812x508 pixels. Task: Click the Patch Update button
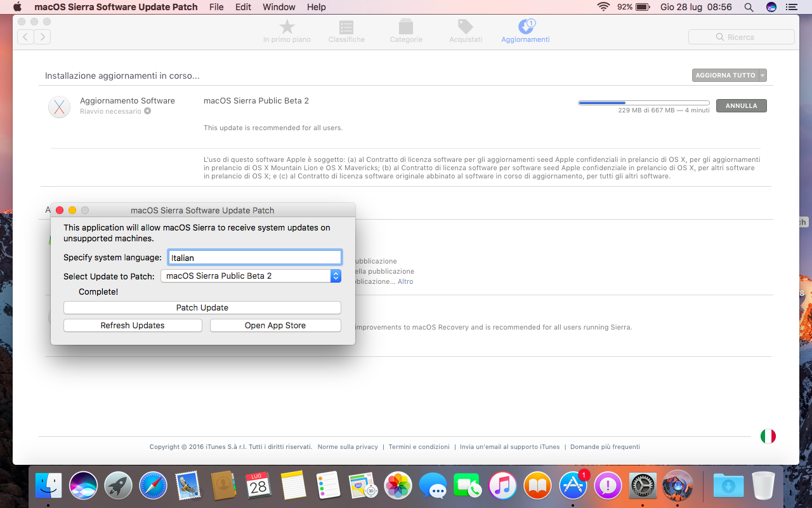(202, 307)
